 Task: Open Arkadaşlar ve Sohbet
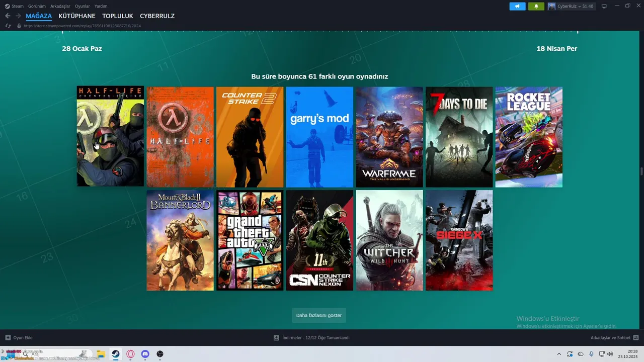click(x=615, y=338)
